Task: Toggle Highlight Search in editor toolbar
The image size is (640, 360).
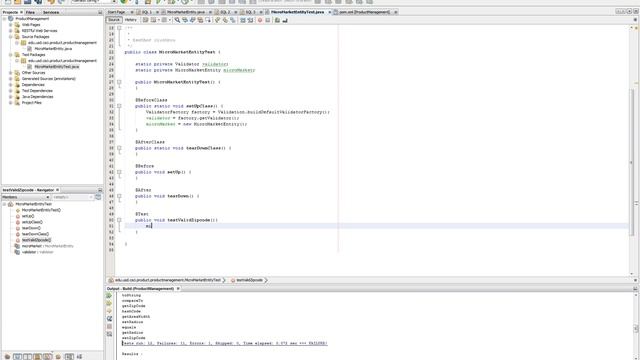Action: pos(200,20)
